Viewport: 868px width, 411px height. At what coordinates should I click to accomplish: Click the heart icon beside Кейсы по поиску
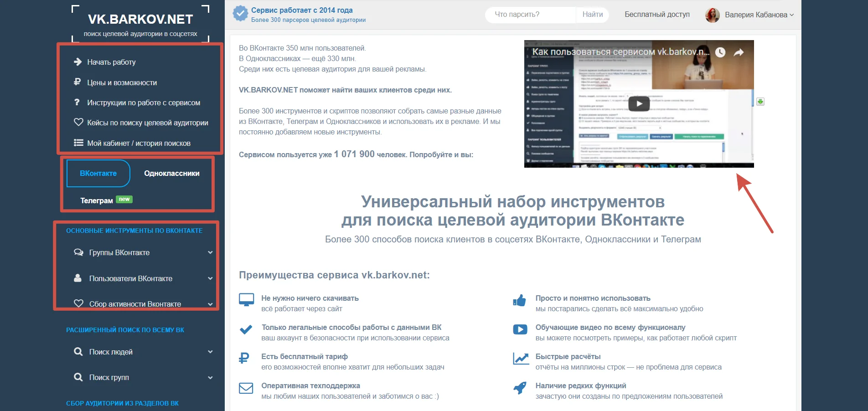tap(78, 122)
